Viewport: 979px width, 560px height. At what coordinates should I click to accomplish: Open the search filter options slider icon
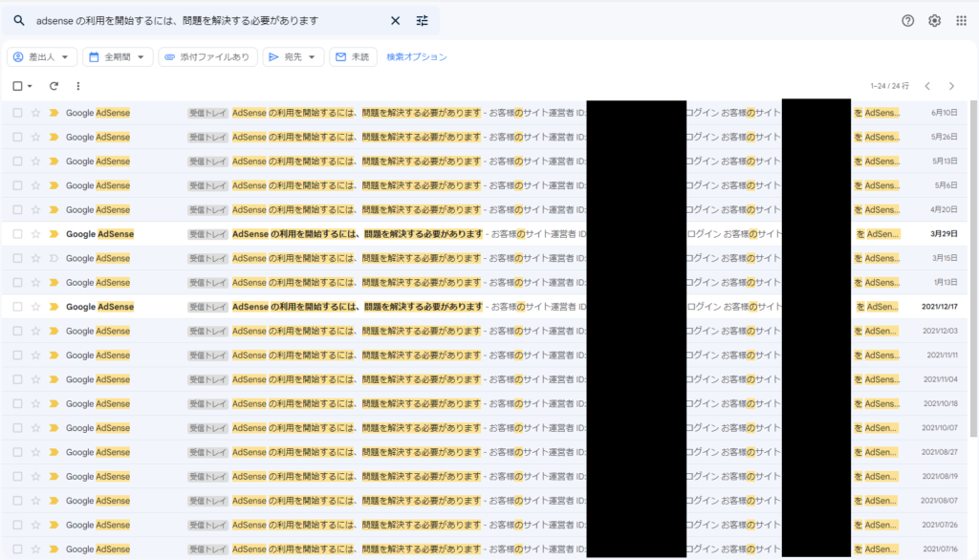(x=422, y=21)
